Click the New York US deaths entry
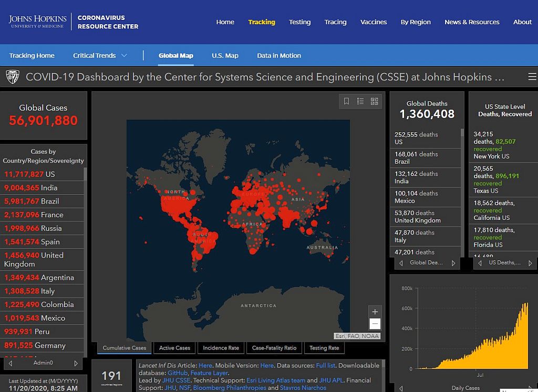The height and width of the screenshot is (392, 538). 503,145
